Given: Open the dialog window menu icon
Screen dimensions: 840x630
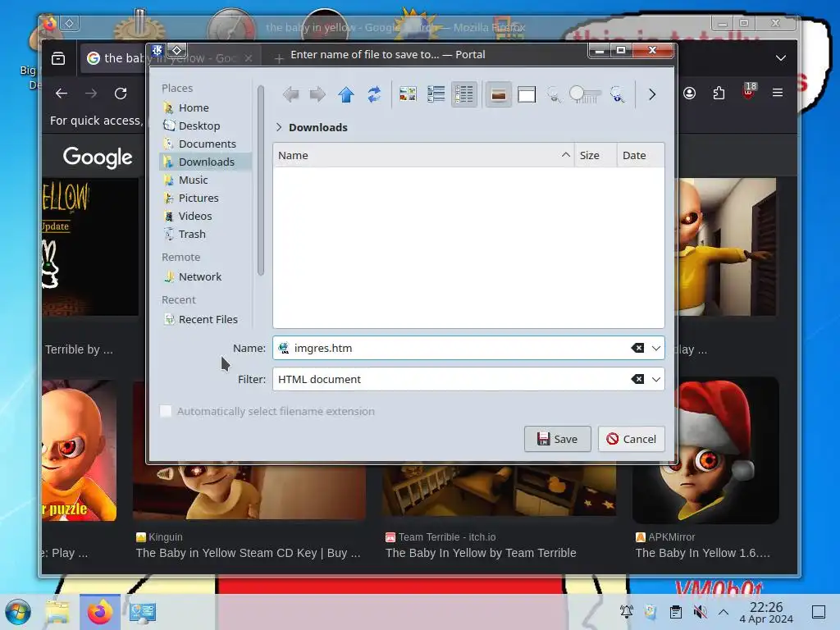Looking at the screenshot, I should [157, 50].
